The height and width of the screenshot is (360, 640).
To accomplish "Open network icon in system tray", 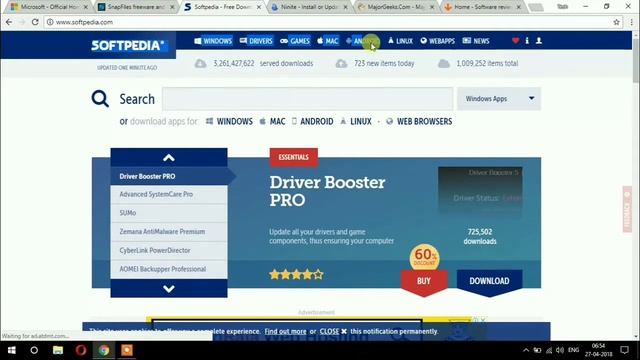I will 549,350.
